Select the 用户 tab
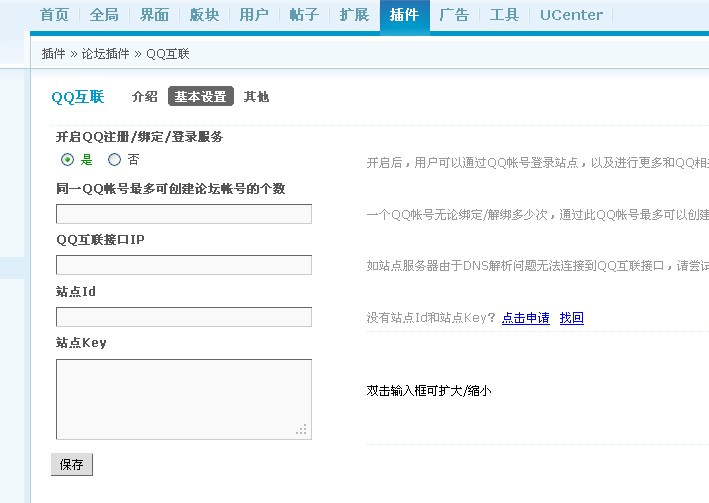The height and width of the screenshot is (503, 709). [x=254, y=15]
